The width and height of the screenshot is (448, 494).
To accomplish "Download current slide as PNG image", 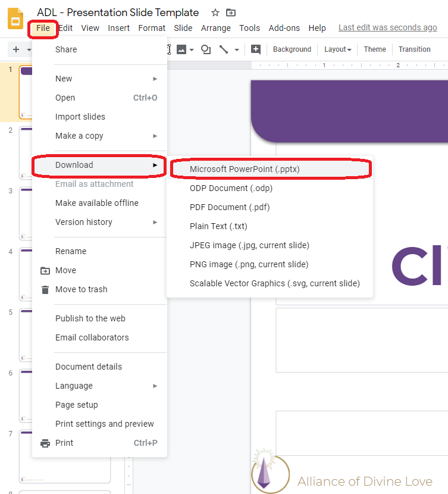I will pyautogui.click(x=270, y=264).
